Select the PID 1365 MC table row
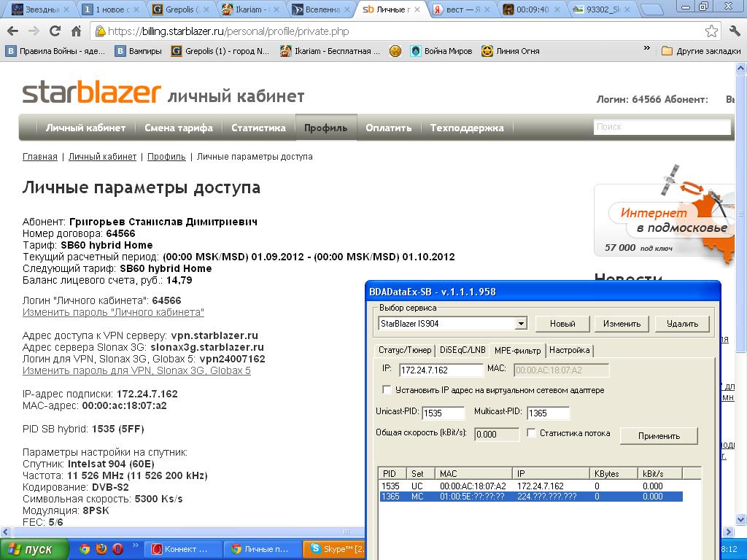 pos(531,497)
